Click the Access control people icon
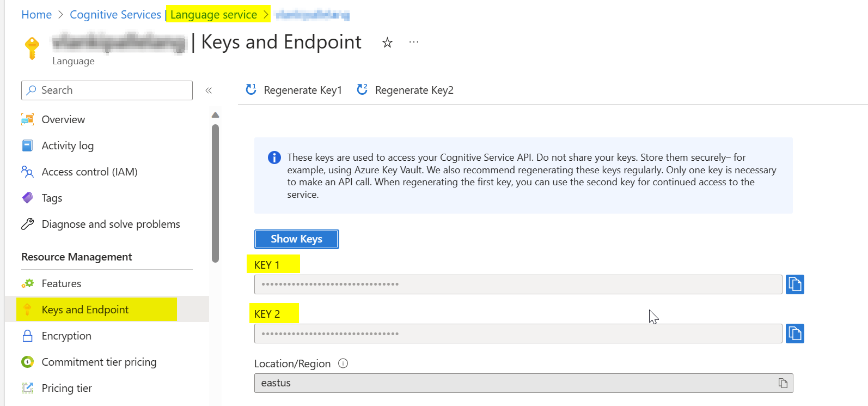Viewport: 868px width, 406px height. [27, 172]
